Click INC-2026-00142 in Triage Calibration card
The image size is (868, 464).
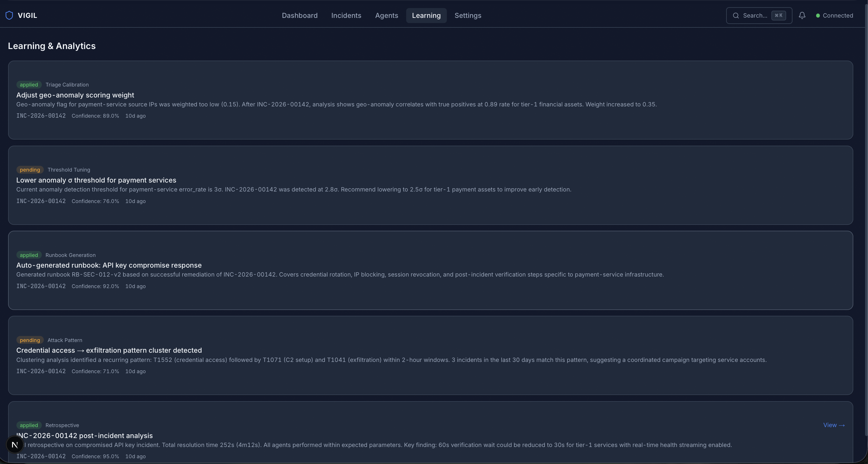coord(41,116)
